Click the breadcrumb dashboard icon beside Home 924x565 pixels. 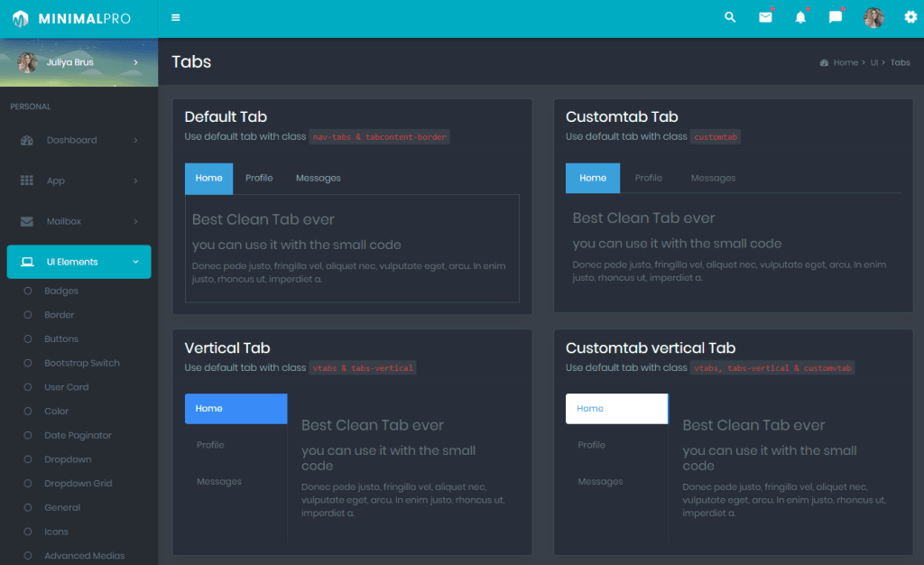coord(825,62)
